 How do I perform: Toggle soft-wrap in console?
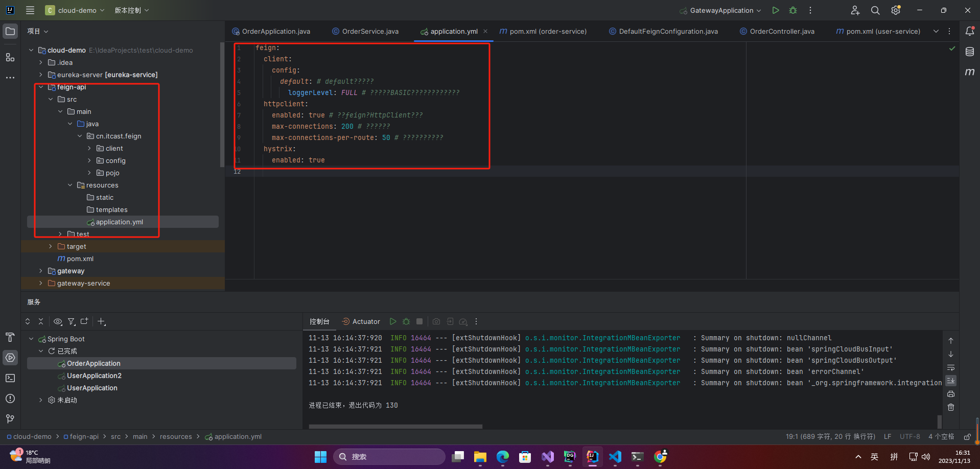pos(951,367)
